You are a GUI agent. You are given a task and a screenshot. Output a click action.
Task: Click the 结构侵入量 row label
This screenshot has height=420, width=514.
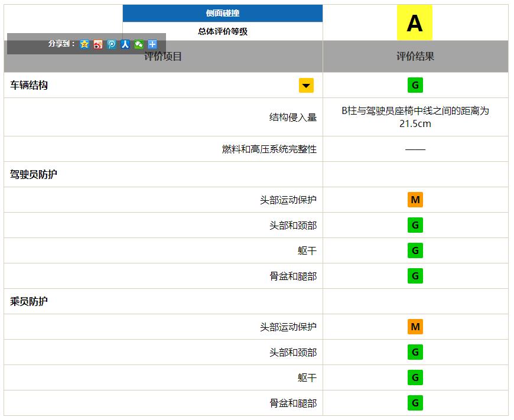pos(293,117)
